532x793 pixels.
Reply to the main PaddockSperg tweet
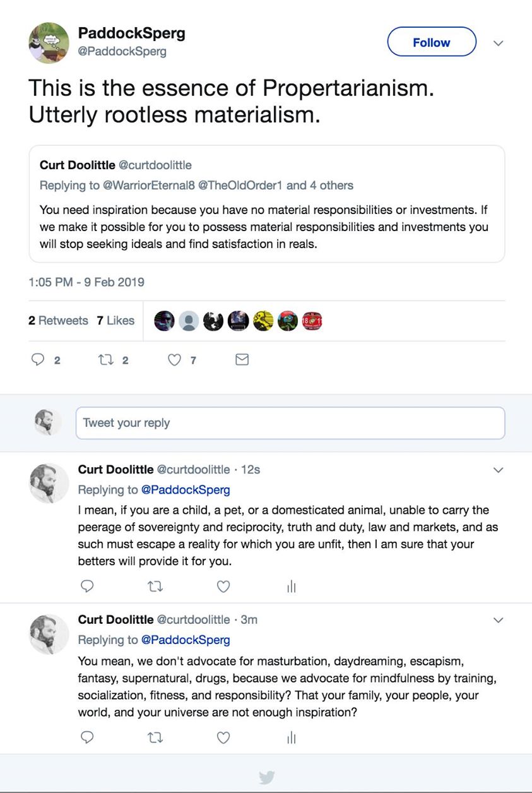tap(38, 360)
